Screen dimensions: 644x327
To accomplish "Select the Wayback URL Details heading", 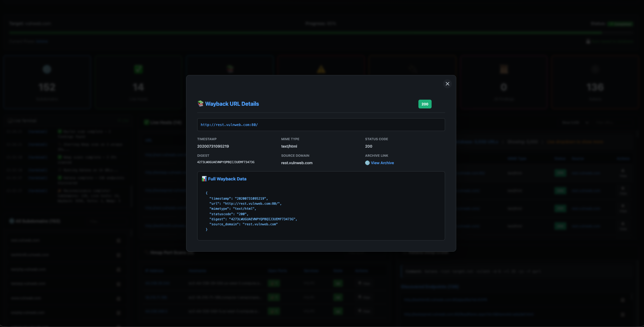I will [232, 104].
